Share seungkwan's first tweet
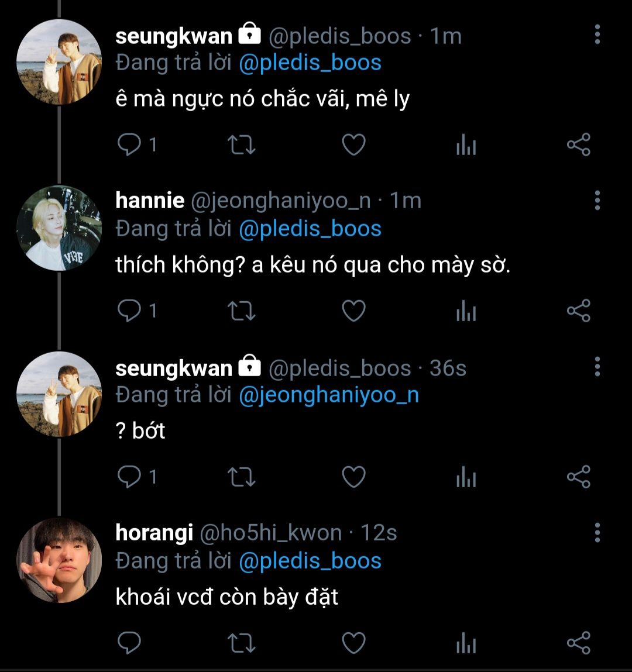The image size is (632, 672). pyautogui.click(x=579, y=144)
